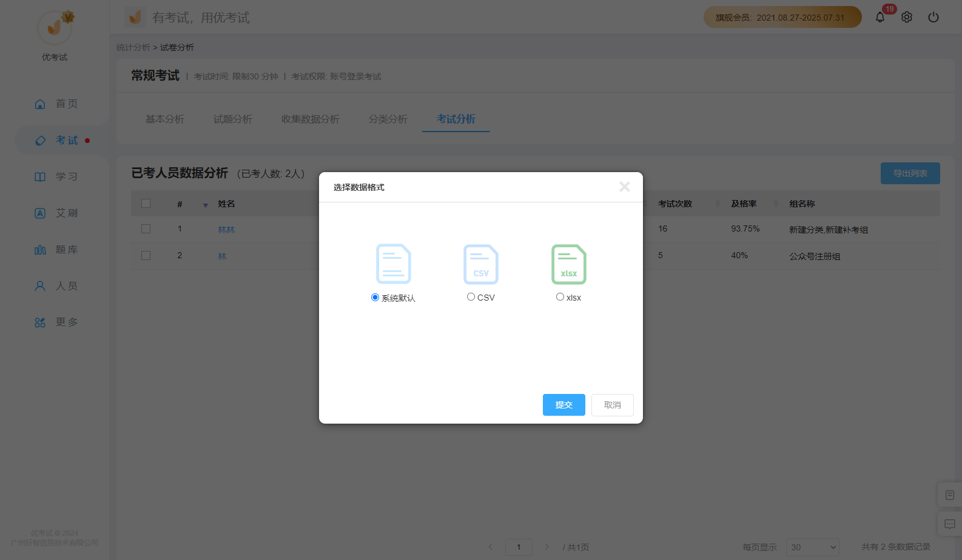
Task: Switch to 试题分析 tab
Action: [x=233, y=119]
